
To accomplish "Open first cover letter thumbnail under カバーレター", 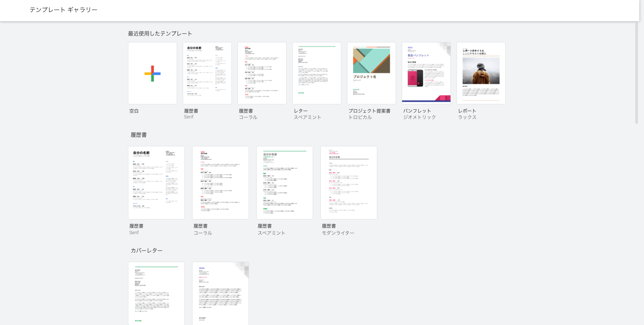I will 156,293.
